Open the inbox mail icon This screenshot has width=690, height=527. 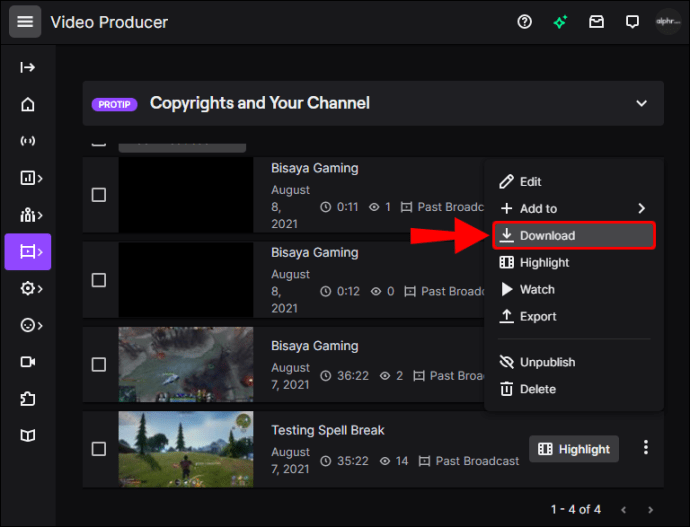click(597, 22)
